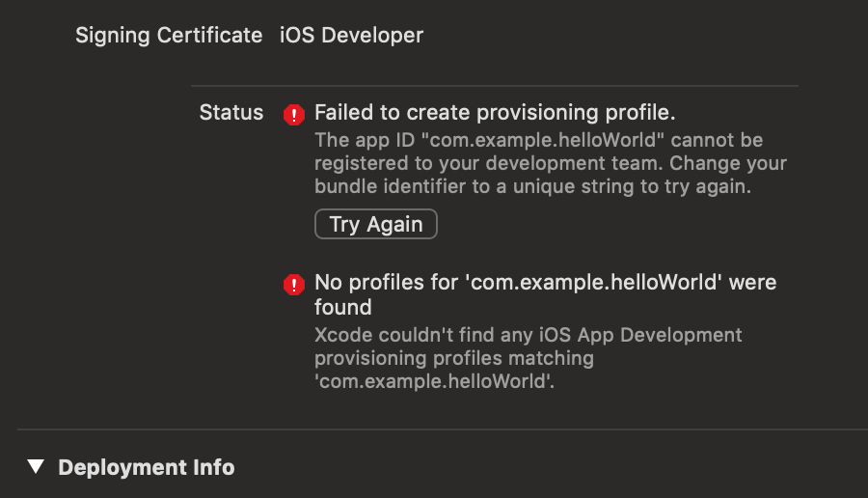
Task: Select the Signing Certificate label
Action: pos(169,36)
